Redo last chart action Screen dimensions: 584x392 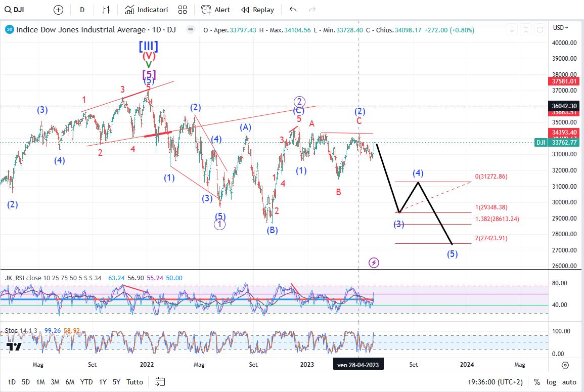point(312,10)
